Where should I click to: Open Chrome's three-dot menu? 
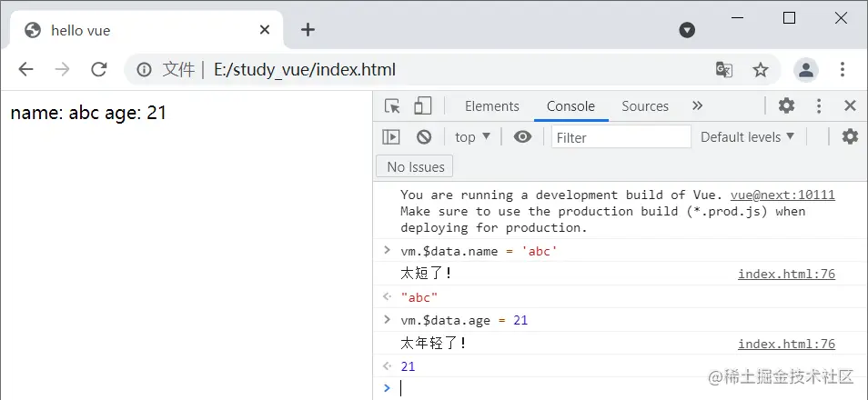(842, 69)
